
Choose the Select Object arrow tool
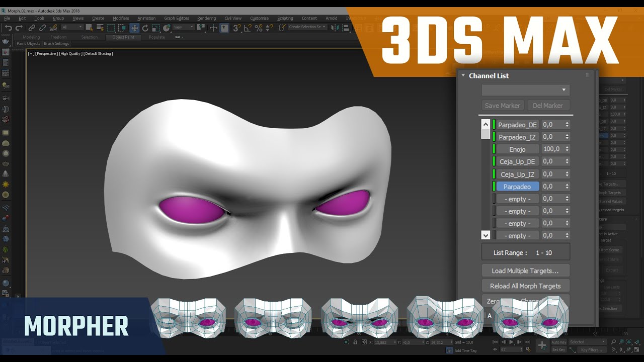click(89, 28)
